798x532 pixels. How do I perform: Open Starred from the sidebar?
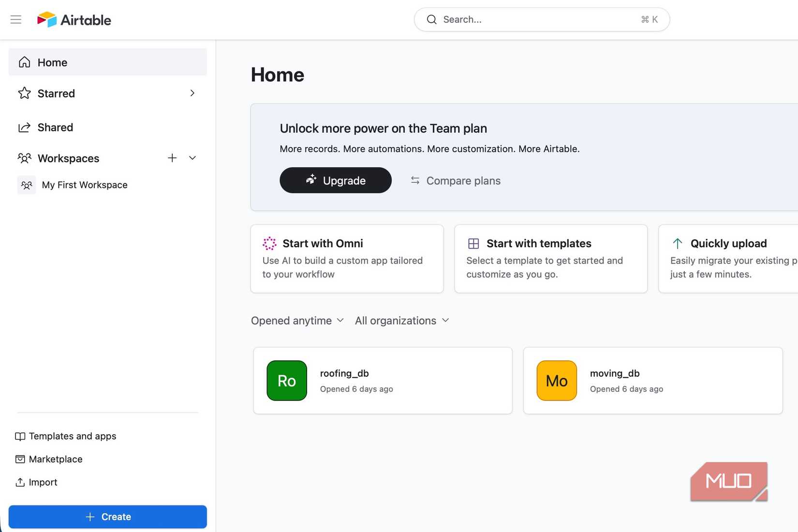point(56,93)
